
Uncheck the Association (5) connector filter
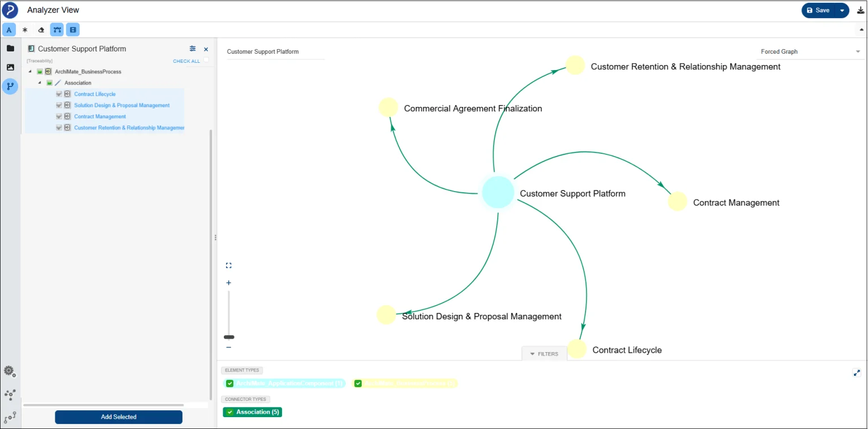coord(229,412)
